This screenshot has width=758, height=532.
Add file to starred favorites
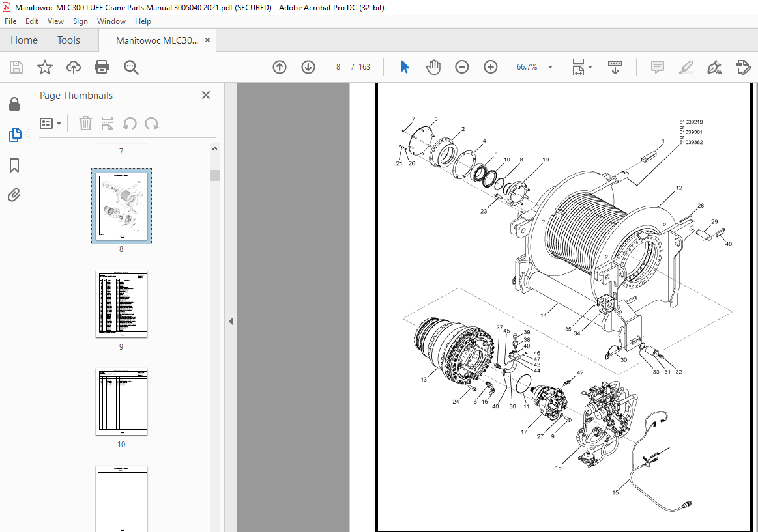click(x=45, y=67)
